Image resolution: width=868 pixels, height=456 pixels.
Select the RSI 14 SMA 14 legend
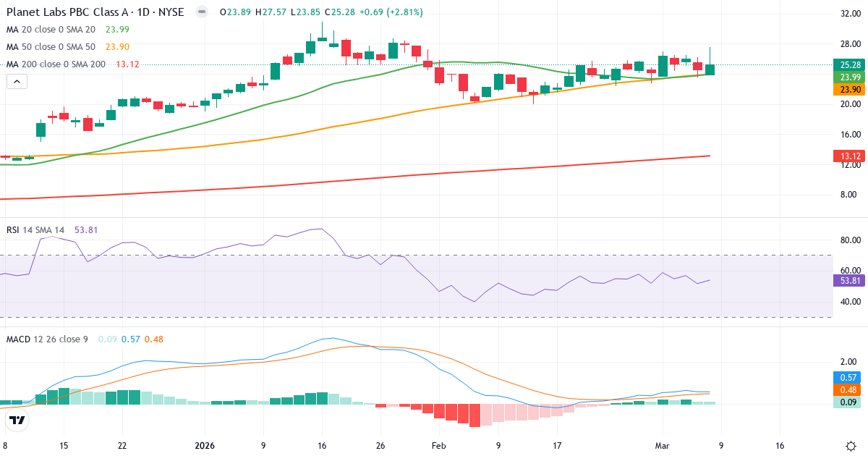click(35, 229)
